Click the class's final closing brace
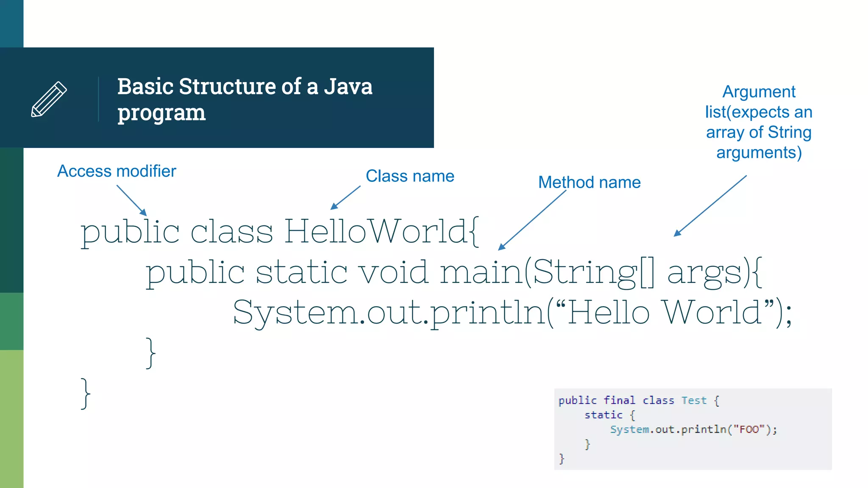The image size is (868, 488). [x=85, y=394]
